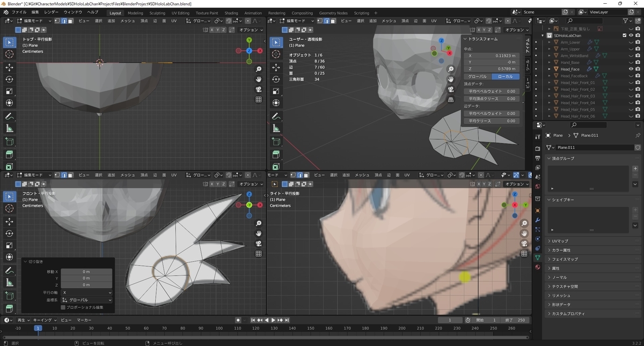Open the 座標系 グローバル dropdown
644x346 pixels.
tap(86, 300)
